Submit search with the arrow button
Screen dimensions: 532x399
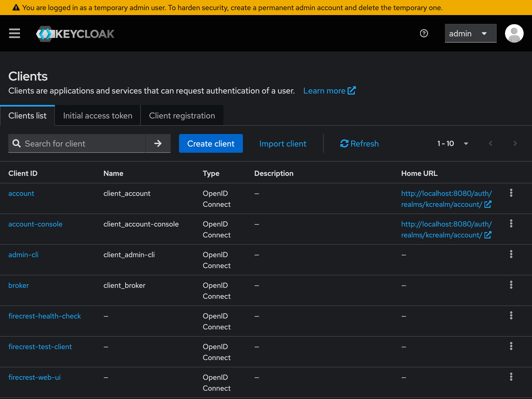[x=158, y=143]
